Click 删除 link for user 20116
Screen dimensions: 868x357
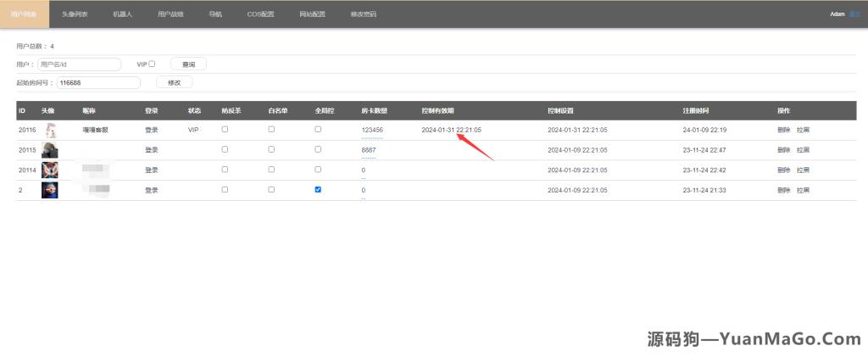click(x=783, y=130)
